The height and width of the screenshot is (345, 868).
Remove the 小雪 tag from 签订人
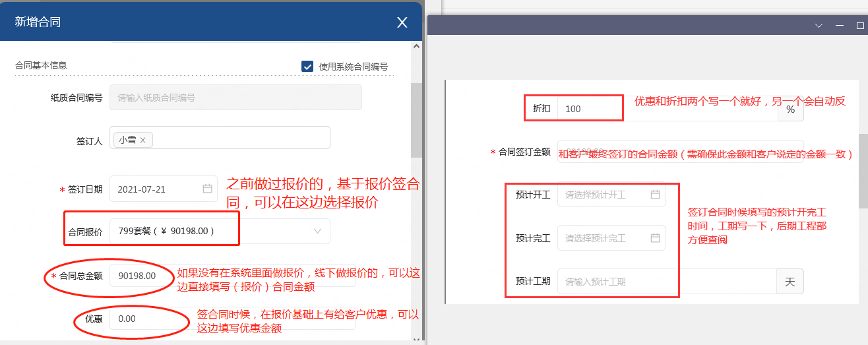point(142,140)
